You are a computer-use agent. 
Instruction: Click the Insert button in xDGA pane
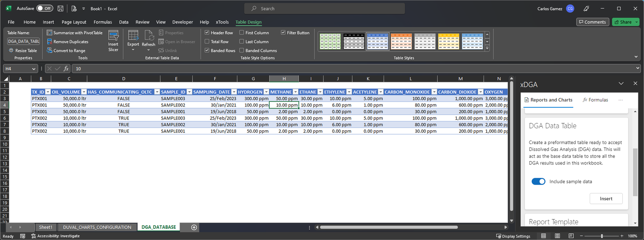[x=606, y=199]
